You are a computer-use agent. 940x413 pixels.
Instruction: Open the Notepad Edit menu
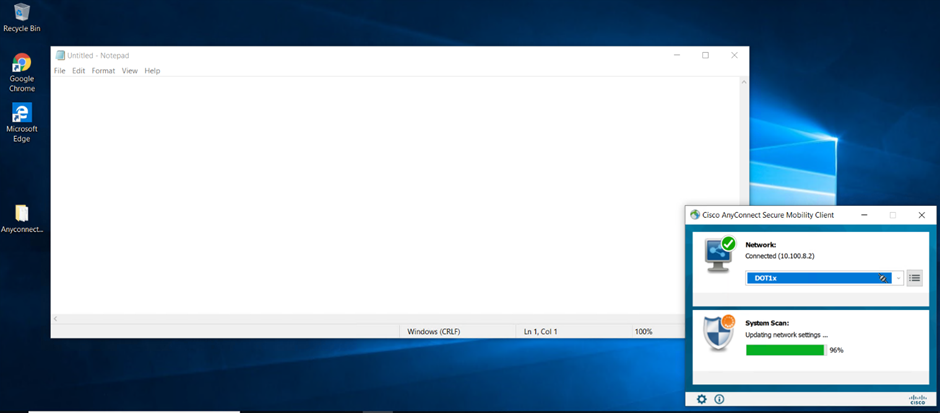click(x=79, y=71)
